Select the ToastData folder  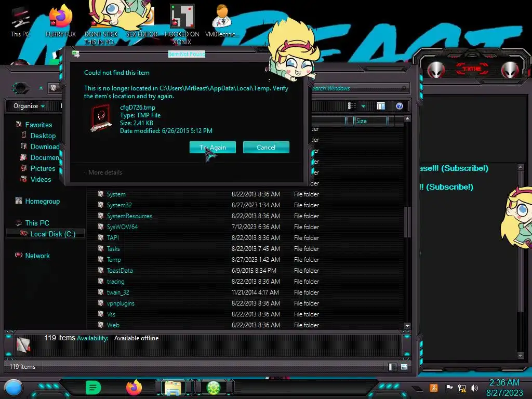coord(120,270)
